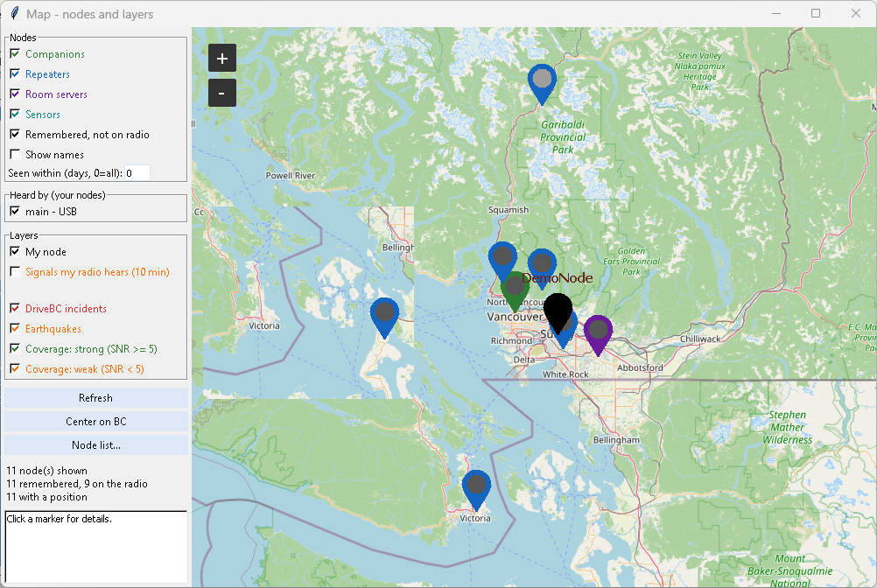The width and height of the screenshot is (877, 588).
Task: Maximize the Map window
Action: (816, 13)
